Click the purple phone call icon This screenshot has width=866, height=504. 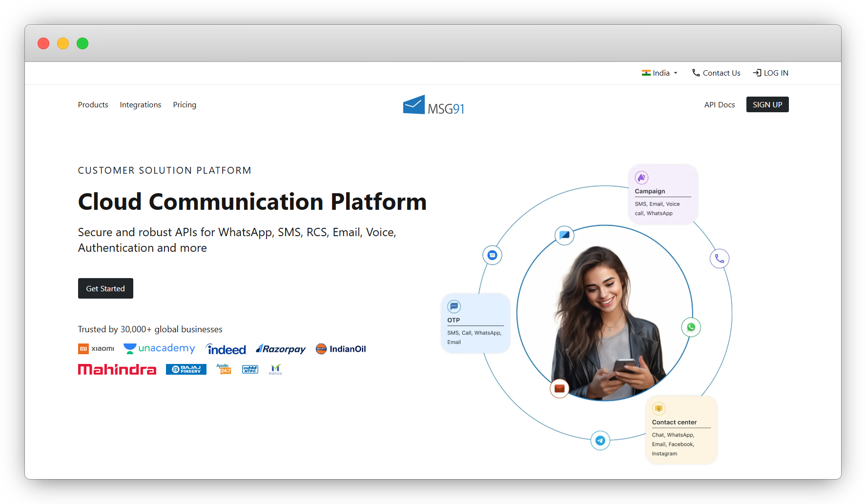pyautogui.click(x=719, y=258)
